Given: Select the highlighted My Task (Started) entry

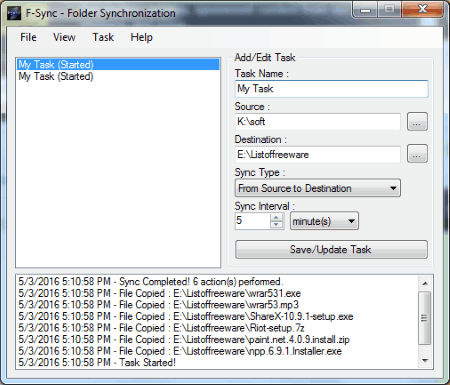Looking at the screenshot, I should [118, 64].
